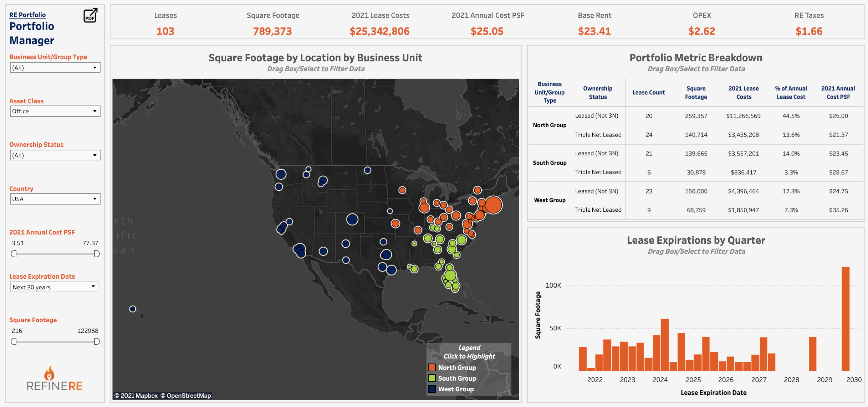Click the left handle of the Annual Cost PSF slider
The height and width of the screenshot is (407, 868).
14,254
